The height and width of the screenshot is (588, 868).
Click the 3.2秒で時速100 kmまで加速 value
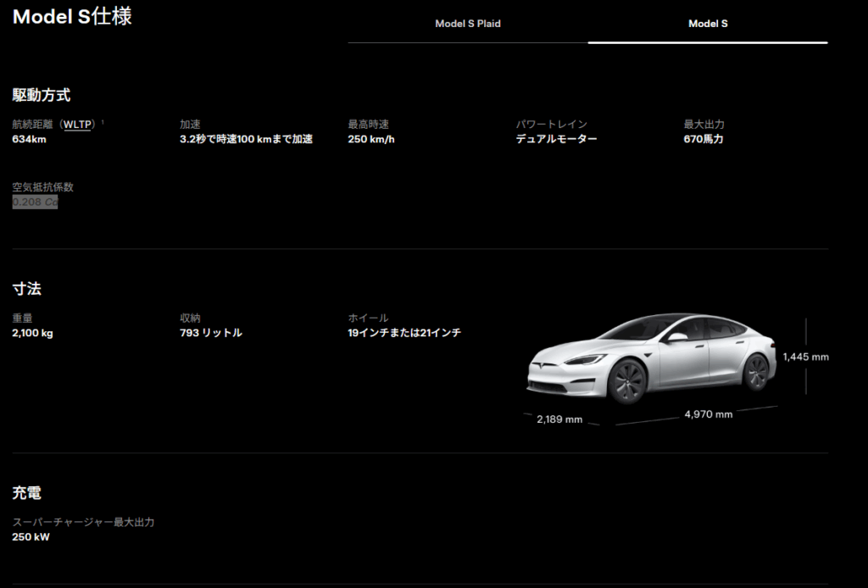click(x=247, y=140)
